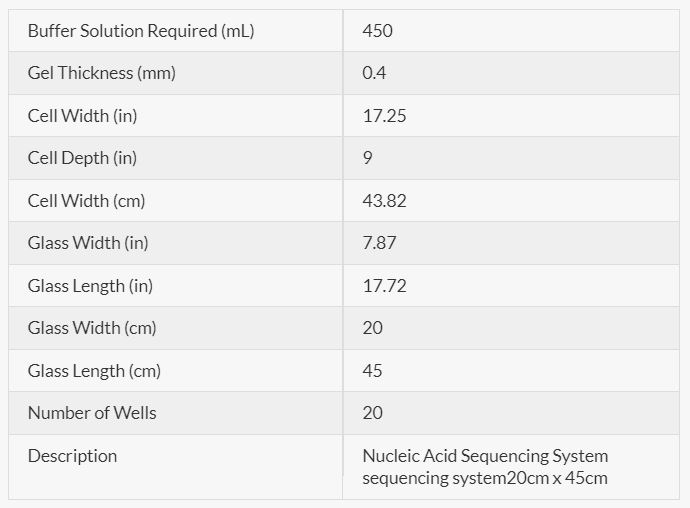Click the Number of Wells label
690x508 pixels.
pos(92,413)
